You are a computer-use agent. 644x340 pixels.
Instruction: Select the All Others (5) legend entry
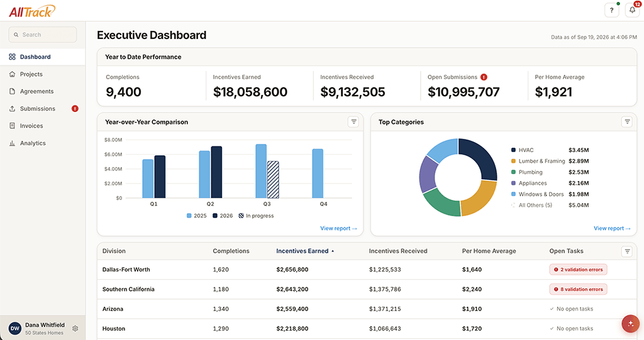tap(550, 206)
